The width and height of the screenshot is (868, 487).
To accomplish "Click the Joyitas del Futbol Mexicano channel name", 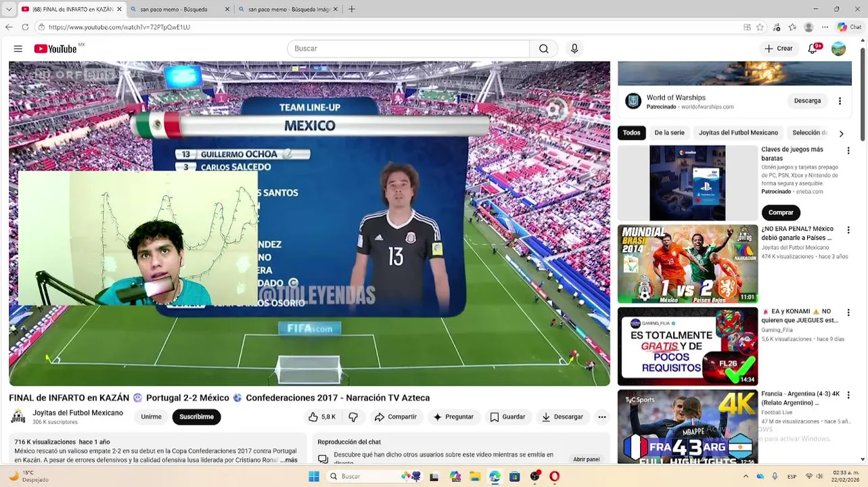I will pos(78,413).
